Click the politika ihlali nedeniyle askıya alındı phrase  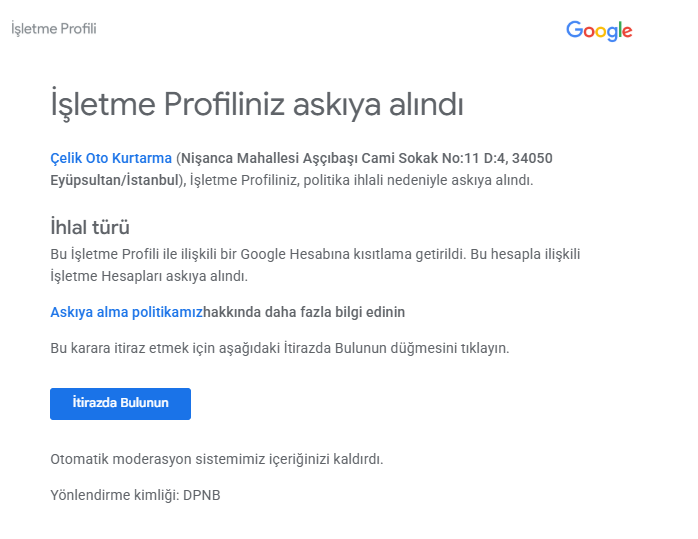(x=418, y=180)
